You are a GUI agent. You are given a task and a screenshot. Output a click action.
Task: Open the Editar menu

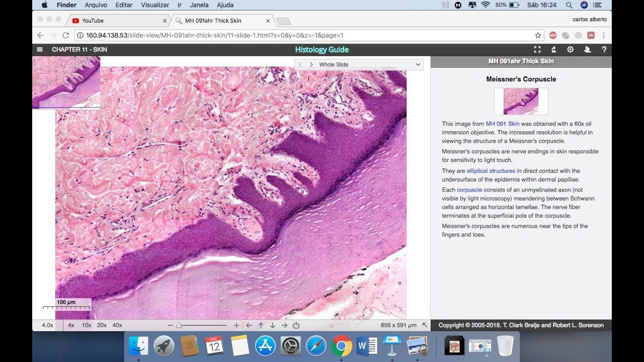[x=124, y=5]
